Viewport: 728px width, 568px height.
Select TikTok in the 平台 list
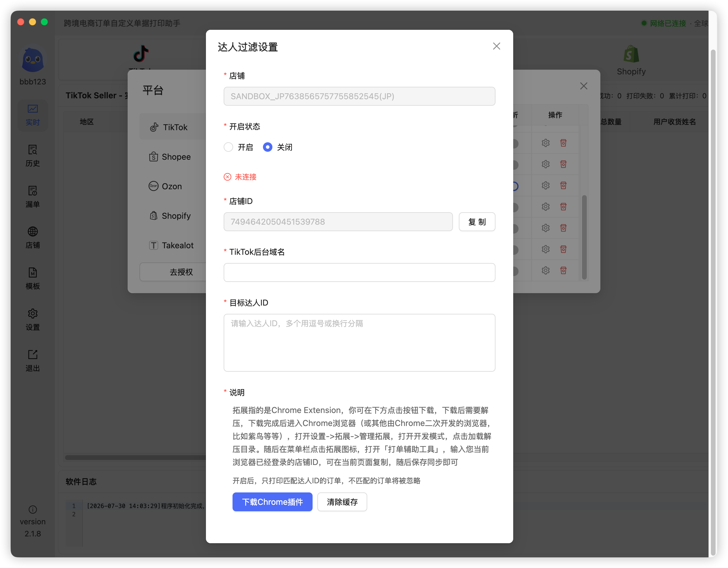click(x=173, y=127)
